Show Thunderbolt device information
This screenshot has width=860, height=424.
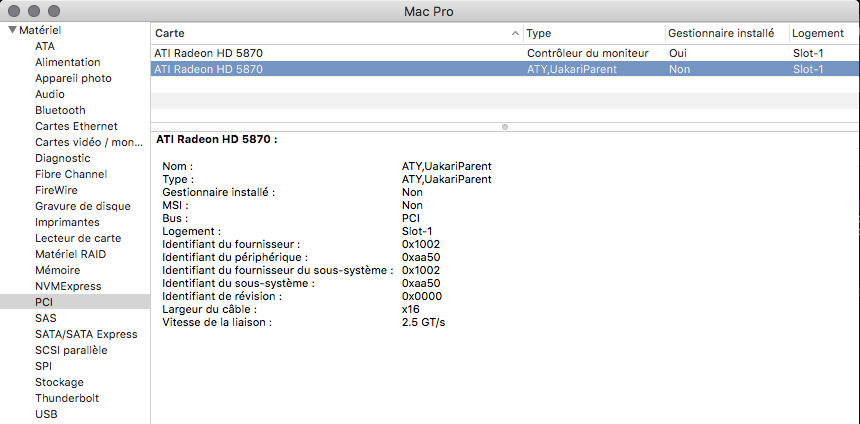[x=66, y=398]
